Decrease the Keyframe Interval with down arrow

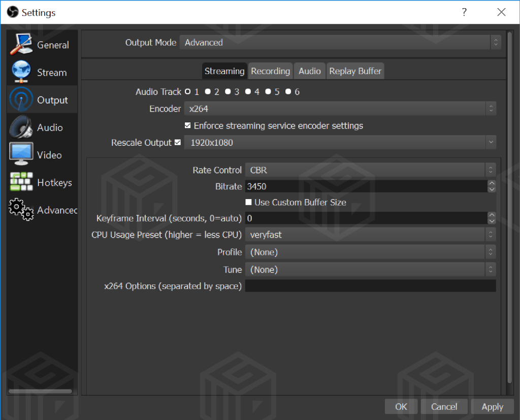(x=492, y=221)
